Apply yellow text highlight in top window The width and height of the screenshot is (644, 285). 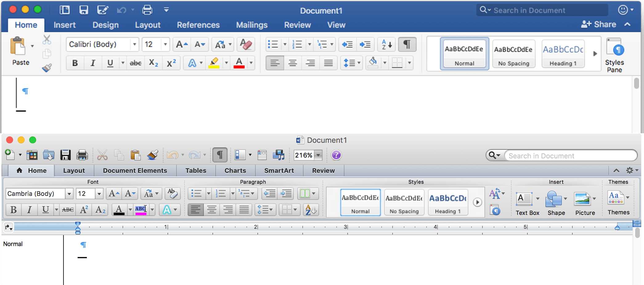point(214,63)
